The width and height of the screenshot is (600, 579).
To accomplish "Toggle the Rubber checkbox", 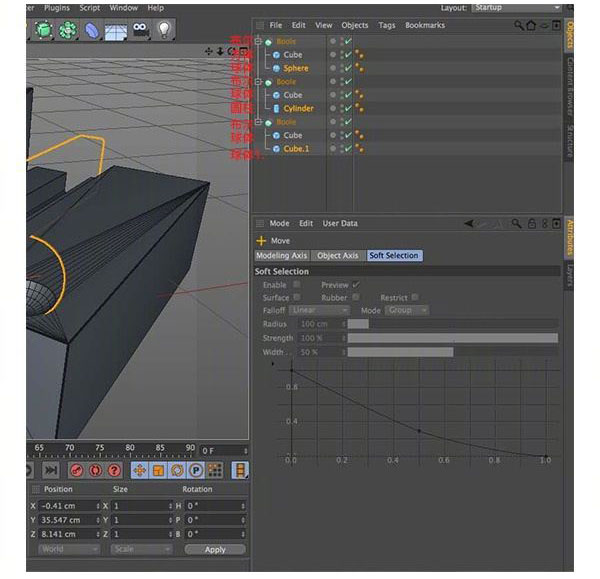I will 356,297.
